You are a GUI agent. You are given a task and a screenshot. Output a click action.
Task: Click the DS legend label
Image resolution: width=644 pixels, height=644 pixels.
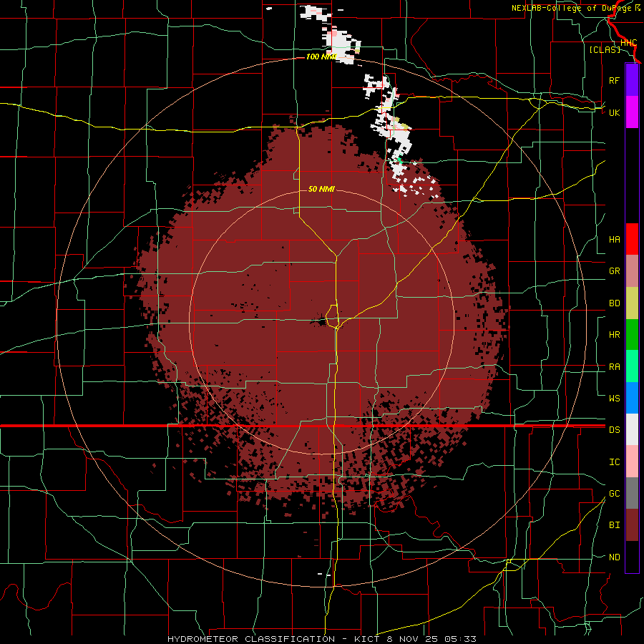(x=614, y=430)
